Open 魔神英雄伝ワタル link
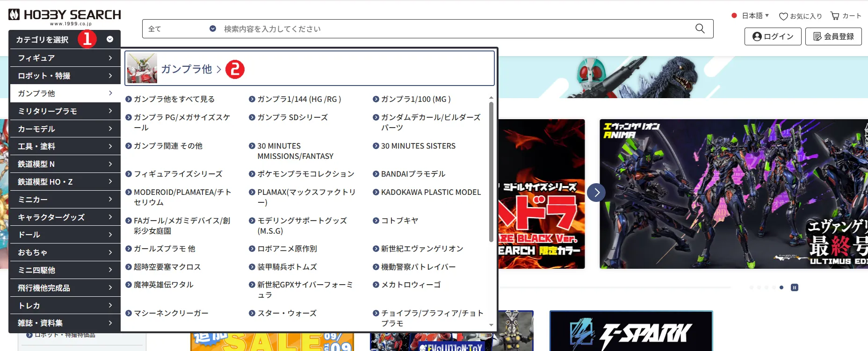 (163, 285)
